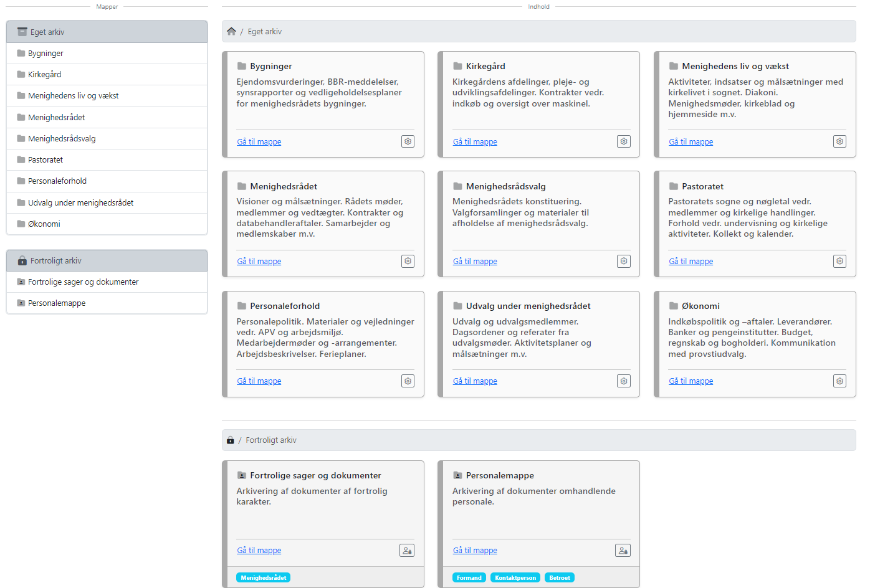This screenshot has width=870, height=588.
Task: Click the home icon in breadcrumb
Action: [231, 31]
